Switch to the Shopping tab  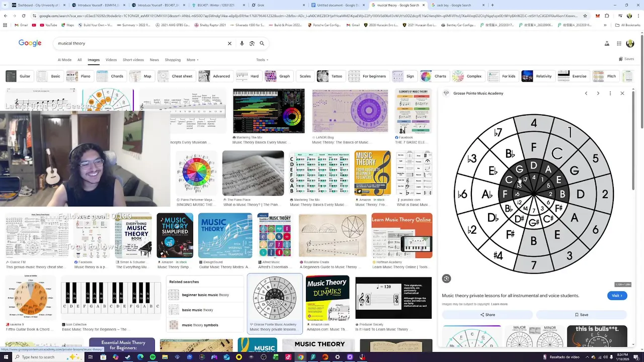pyautogui.click(x=173, y=60)
